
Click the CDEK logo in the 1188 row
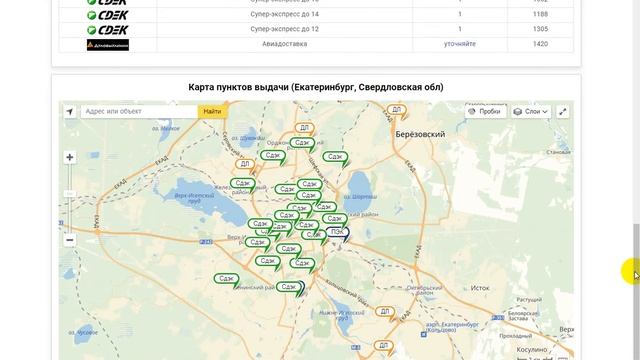tap(108, 16)
